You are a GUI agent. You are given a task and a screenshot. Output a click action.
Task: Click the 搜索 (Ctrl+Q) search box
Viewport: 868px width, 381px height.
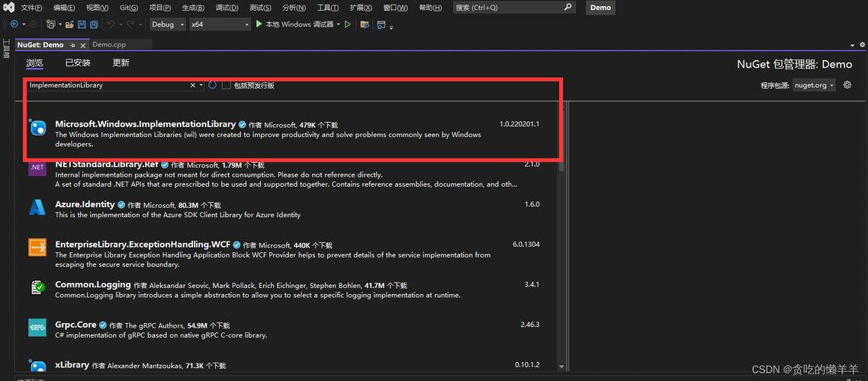click(514, 8)
